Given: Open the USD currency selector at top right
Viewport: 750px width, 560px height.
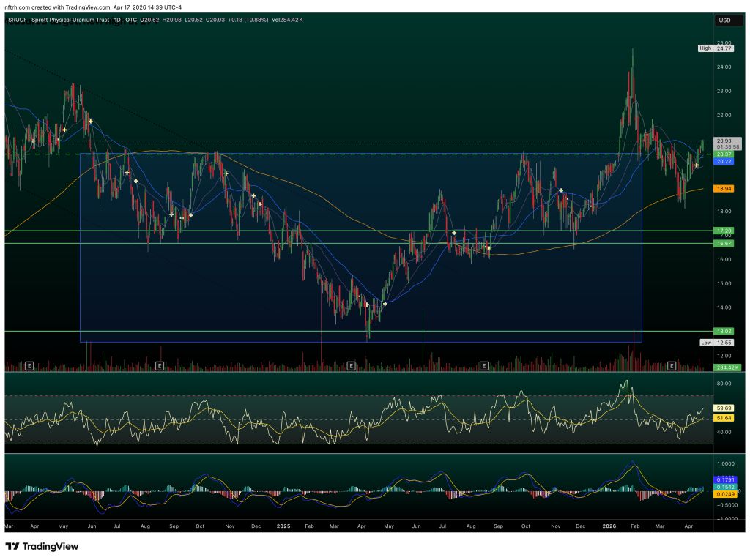Looking at the screenshot, I should [x=727, y=21].
